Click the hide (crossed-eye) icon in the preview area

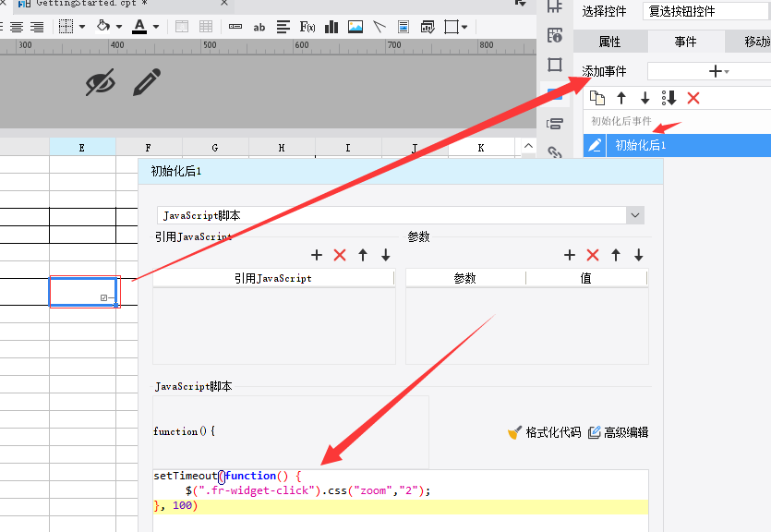(100, 82)
